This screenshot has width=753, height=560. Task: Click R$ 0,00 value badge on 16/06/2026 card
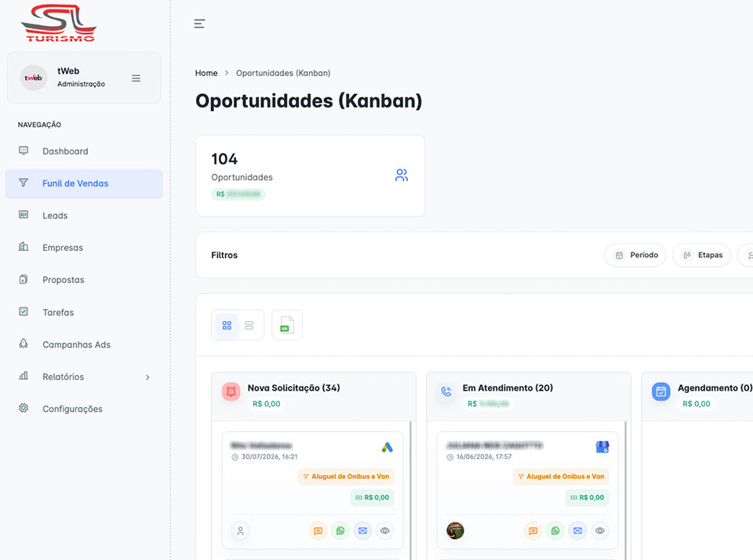587,497
